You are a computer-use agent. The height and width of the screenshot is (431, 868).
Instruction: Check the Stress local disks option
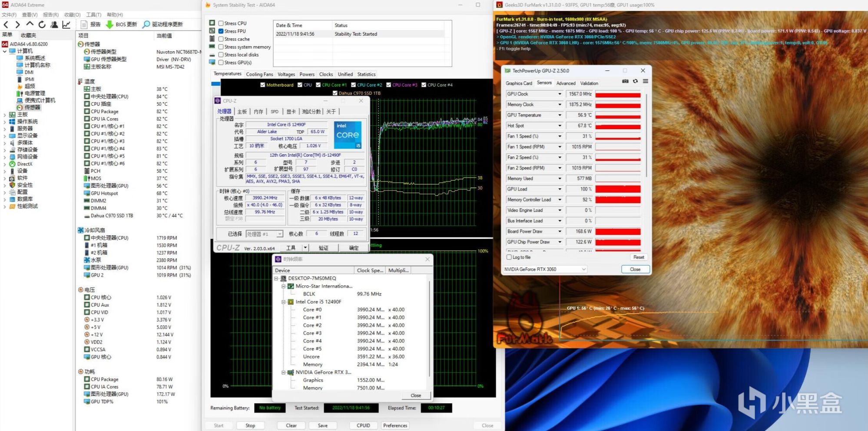[x=221, y=55]
